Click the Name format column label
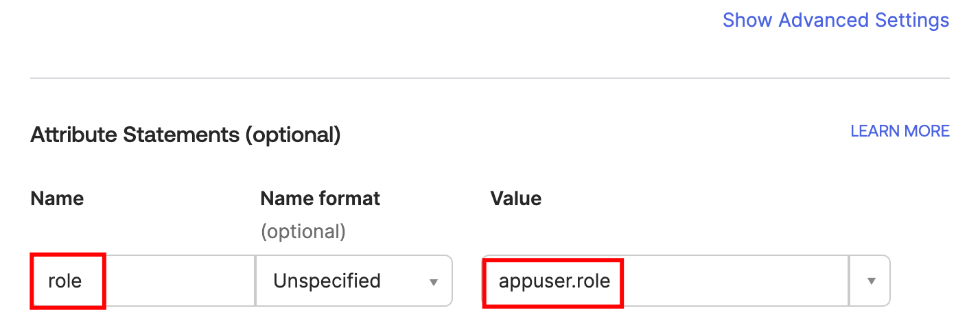Image resolution: width=980 pixels, height=328 pixels. coord(320,199)
